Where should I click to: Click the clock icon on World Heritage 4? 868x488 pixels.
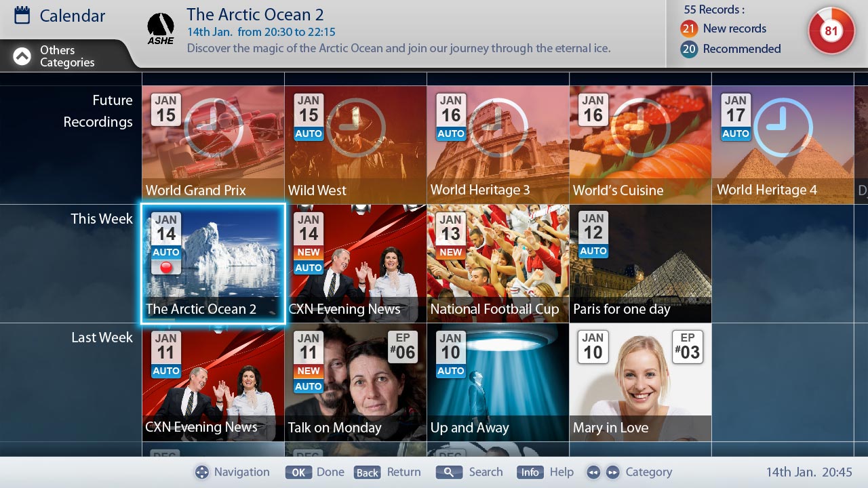point(783,127)
